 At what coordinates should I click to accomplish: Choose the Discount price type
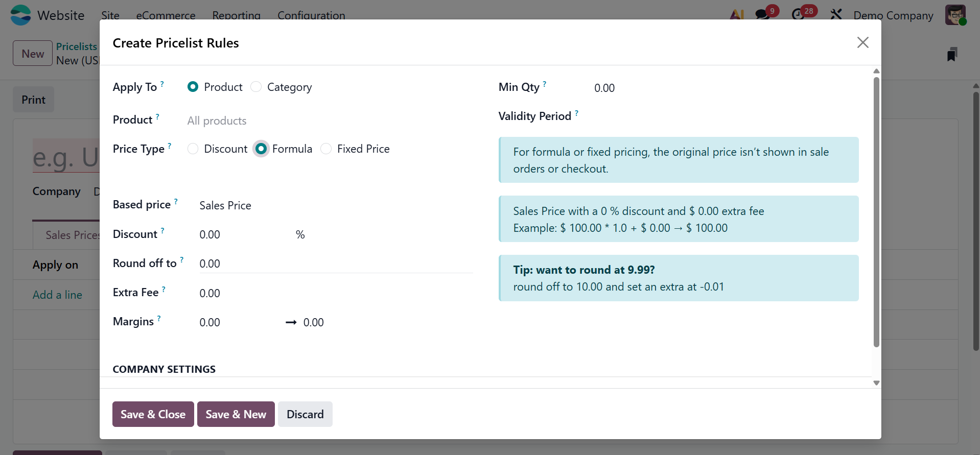193,149
